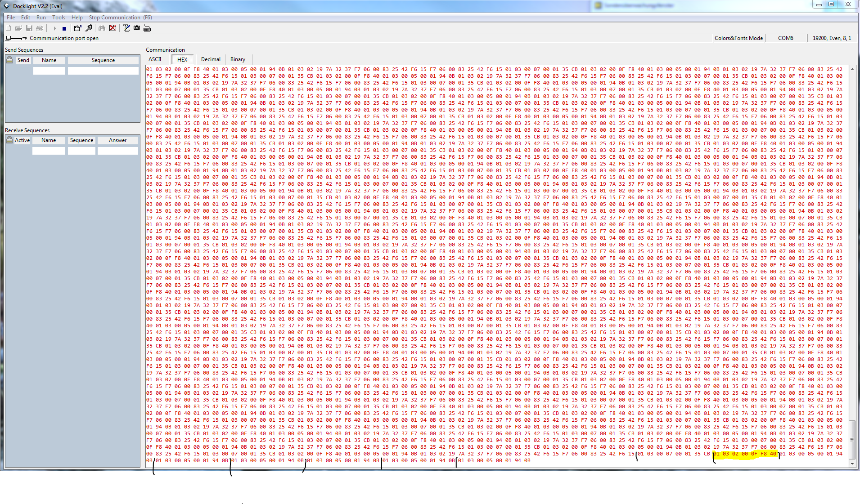Click the Save Project floppy icon
This screenshot has width=860, height=504.
click(29, 28)
